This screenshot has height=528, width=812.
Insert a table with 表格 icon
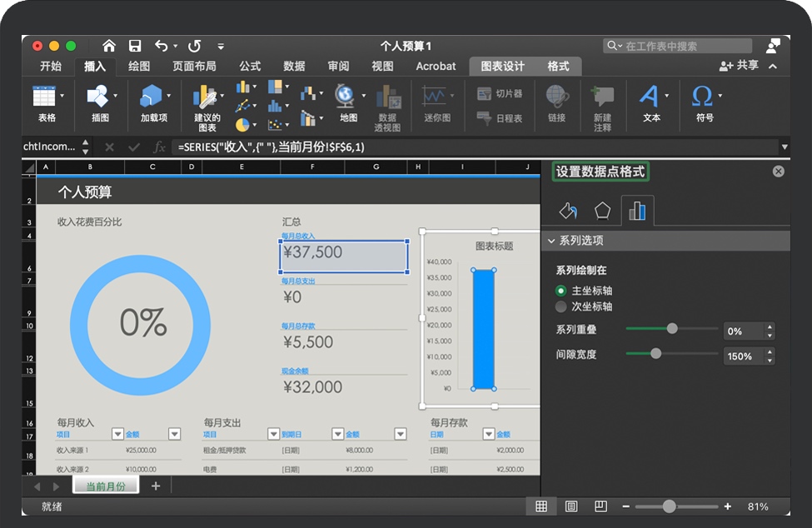point(46,103)
